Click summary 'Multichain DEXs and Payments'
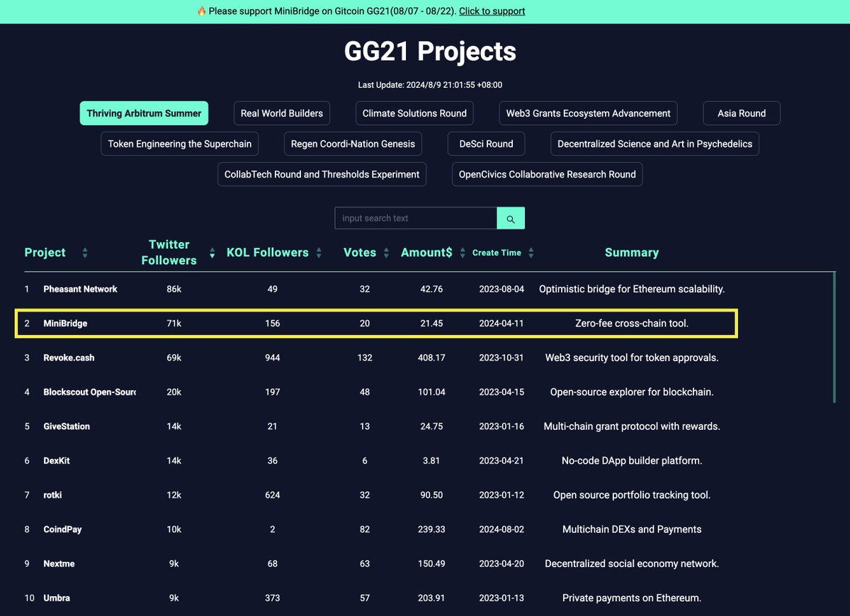Image resolution: width=850 pixels, height=616 pixels. 632,530
